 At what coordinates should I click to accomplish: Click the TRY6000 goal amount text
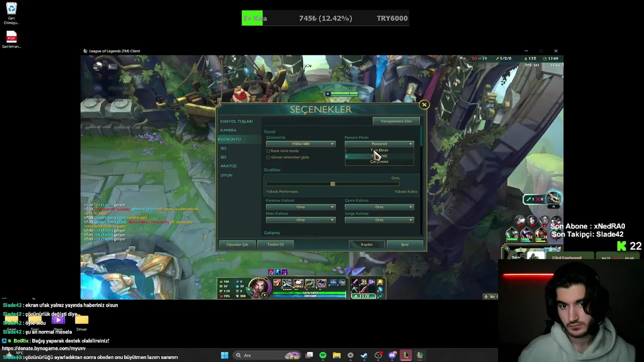(392, 18)
